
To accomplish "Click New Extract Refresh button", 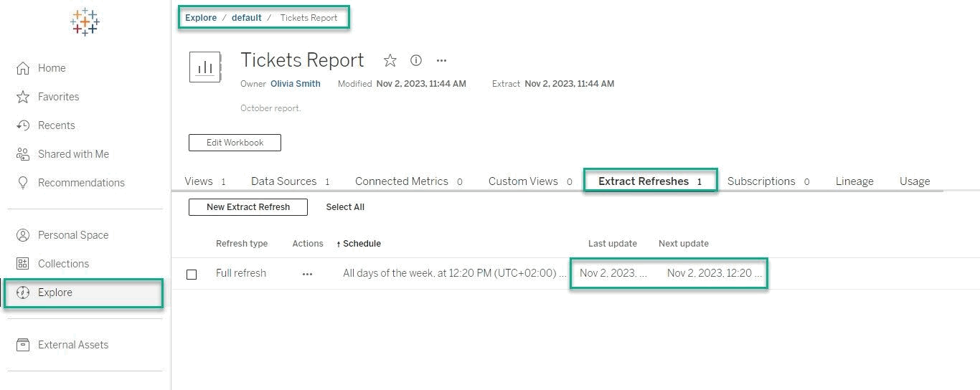I will pos(248,207).
